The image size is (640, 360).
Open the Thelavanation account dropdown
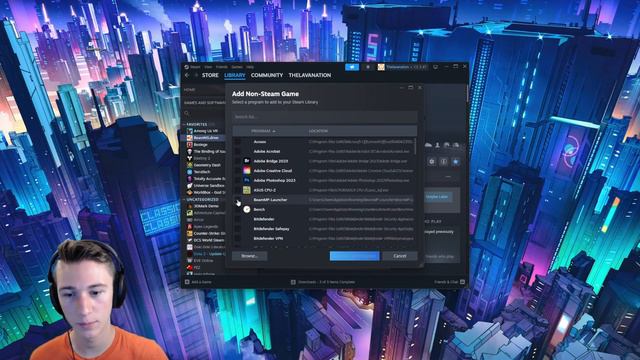click(406, 67)
